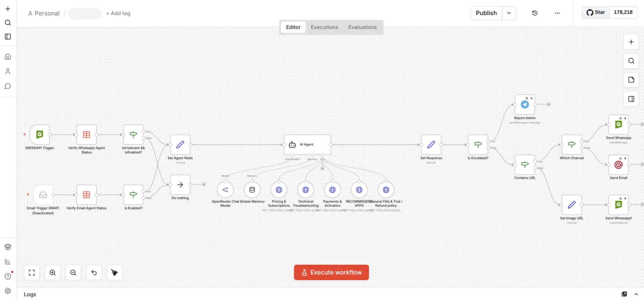Viewport: 644px width, 300px height.
Task: Open the three-dot workflow options menu
Action: 557,13
